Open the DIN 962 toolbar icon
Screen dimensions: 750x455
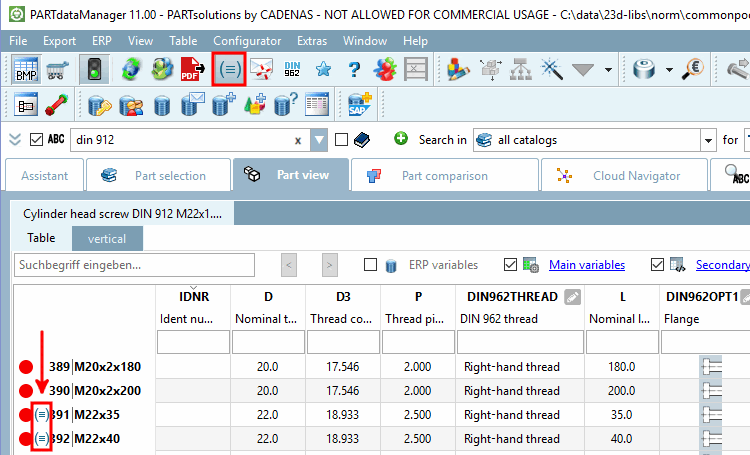292,69
